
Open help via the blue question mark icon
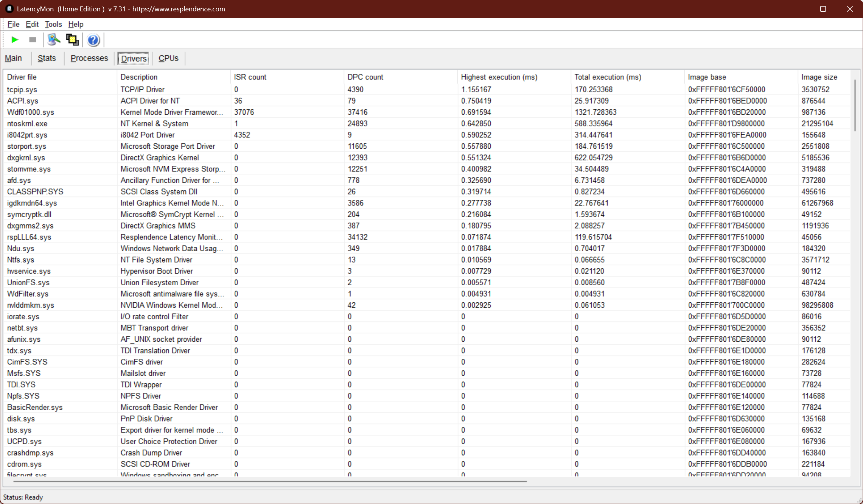(93, 40)
